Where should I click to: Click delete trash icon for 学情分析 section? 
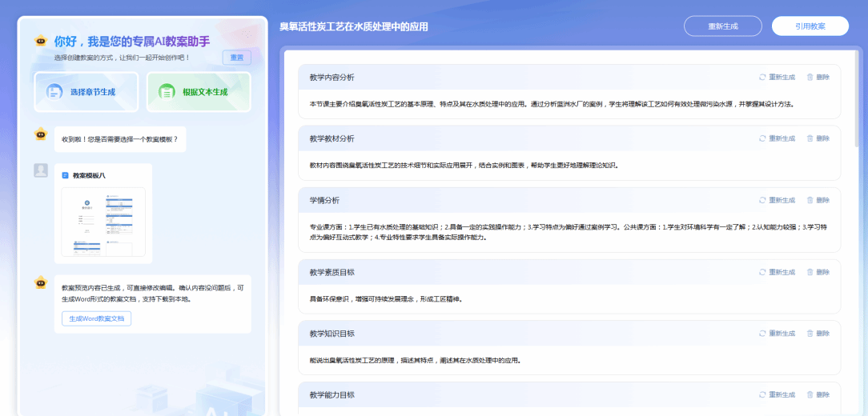click(x=810, y=200)
